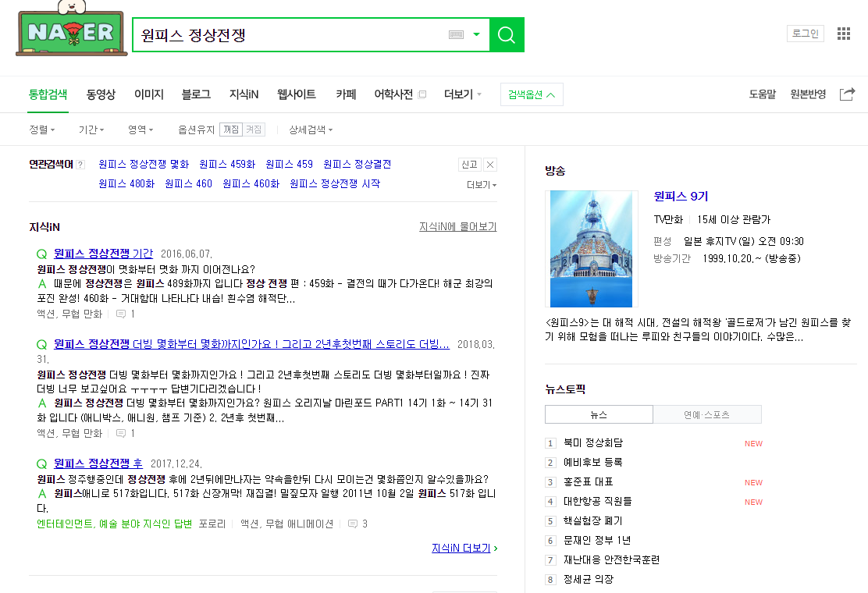Open the apps grid icon
868x593 pixels.
coord(843,34)
